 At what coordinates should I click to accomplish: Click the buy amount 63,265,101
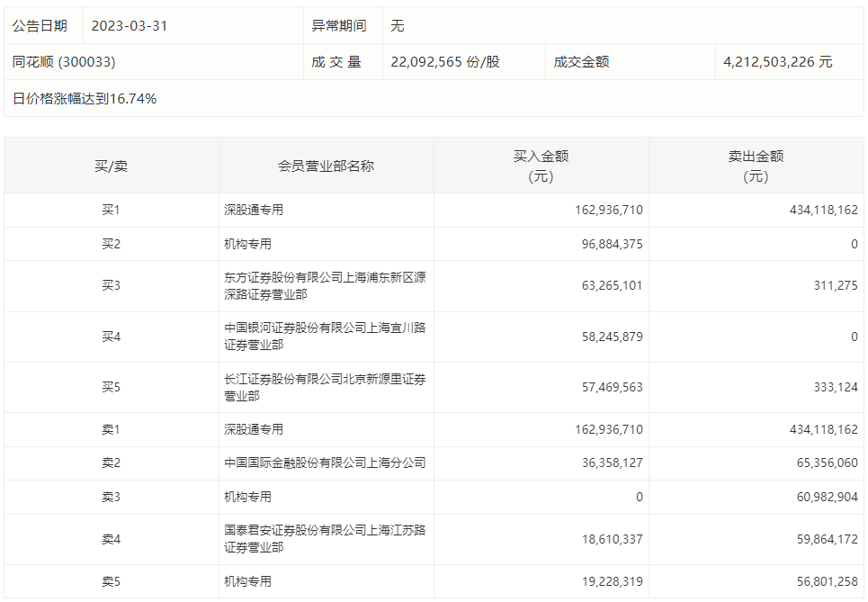pyautogui.click(x=613, y=286)
